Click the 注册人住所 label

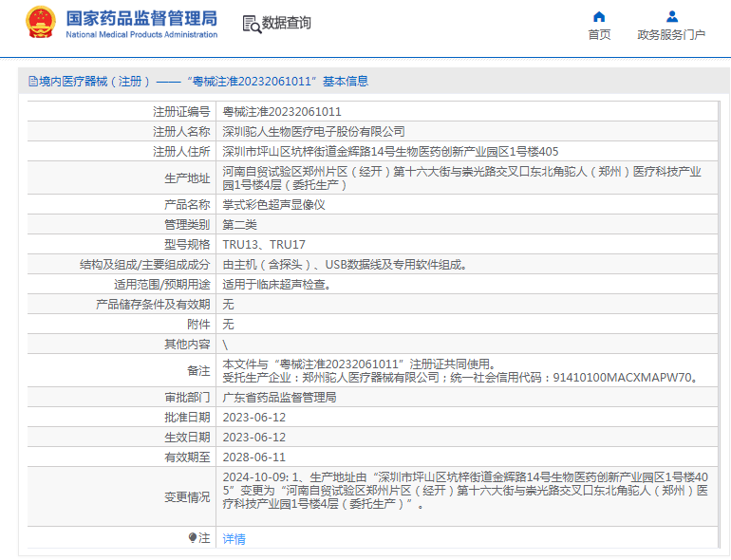(181, 152)
